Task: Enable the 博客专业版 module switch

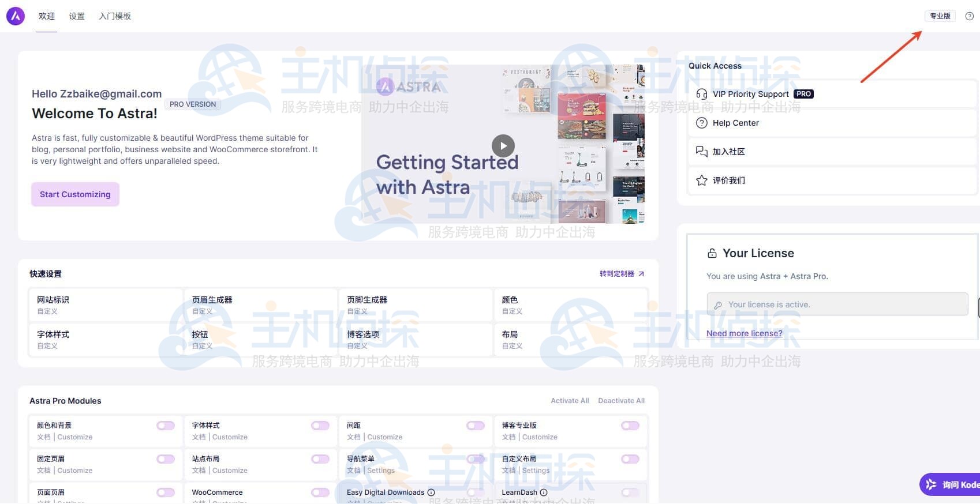Action: tap(630, 426)
